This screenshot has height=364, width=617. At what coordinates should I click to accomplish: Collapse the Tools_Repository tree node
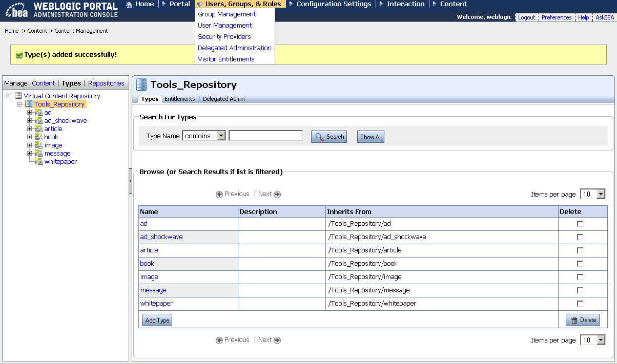[x=19, y=104]
